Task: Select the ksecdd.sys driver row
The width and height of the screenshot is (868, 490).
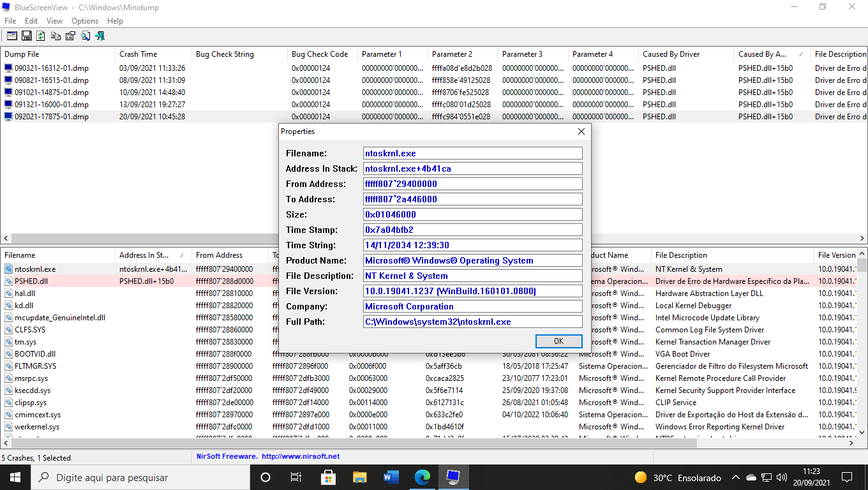Action: (428, 390)
